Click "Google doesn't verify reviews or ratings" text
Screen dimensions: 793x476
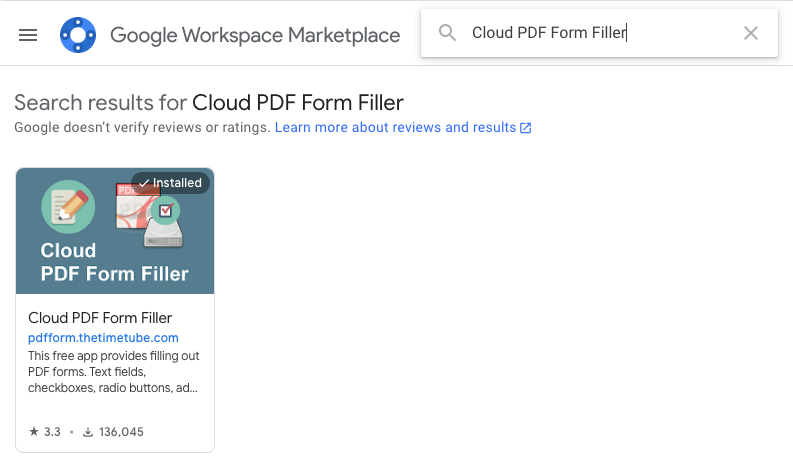(x=142, y=127)
